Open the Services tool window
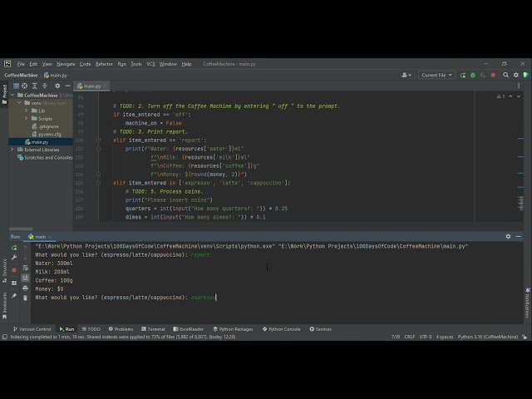Image resolution: width=532 pixels, height=399 pixels. coord(320,329)
